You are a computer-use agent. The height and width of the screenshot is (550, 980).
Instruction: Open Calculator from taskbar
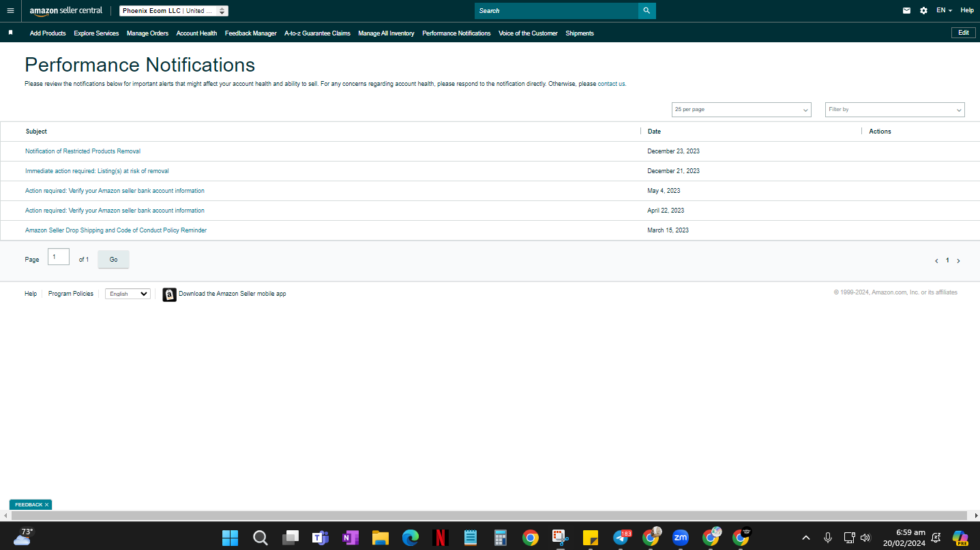(x=501, y=538)
